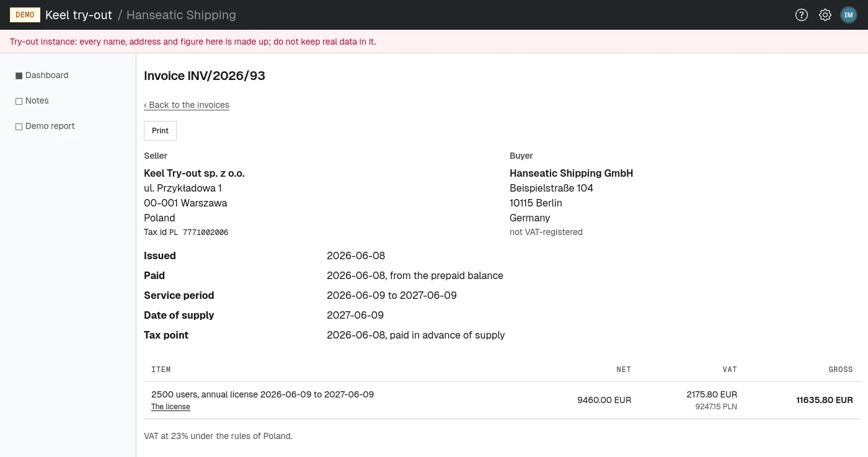Click the VAT column header

730,370
